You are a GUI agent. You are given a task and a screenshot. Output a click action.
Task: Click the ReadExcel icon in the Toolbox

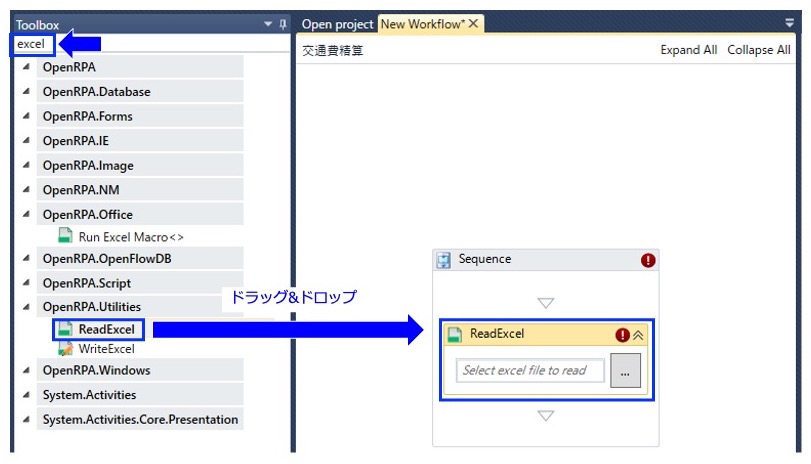[x=65, y=329]
